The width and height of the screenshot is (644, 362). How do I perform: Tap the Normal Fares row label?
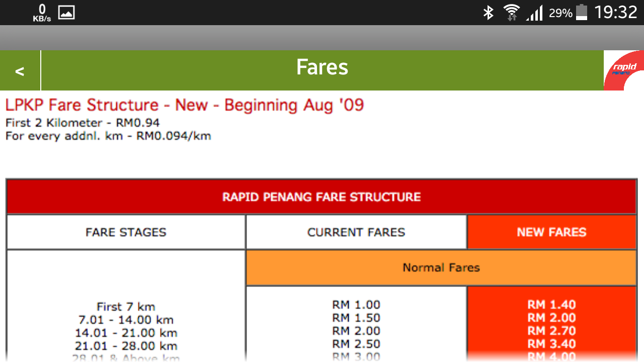pos(441,267)
